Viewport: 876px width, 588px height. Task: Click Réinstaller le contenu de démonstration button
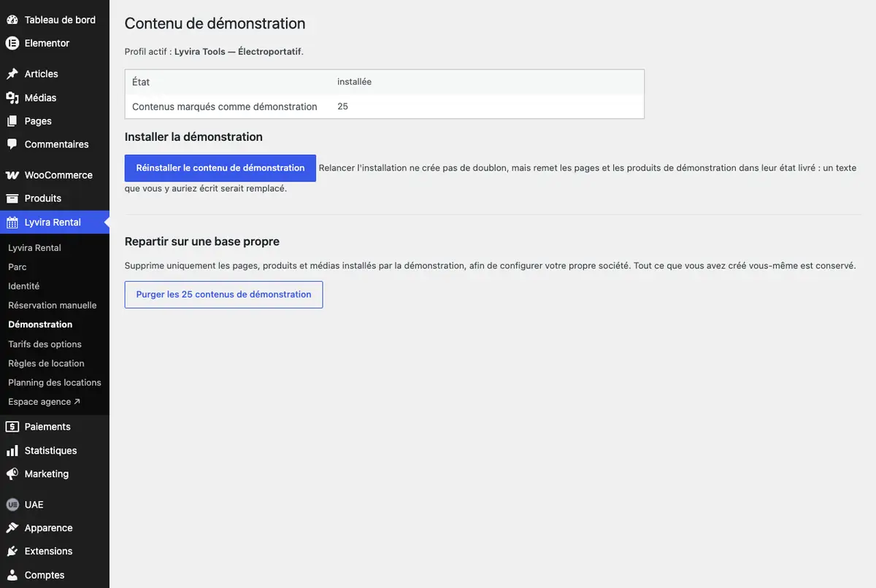coord(220,168)
